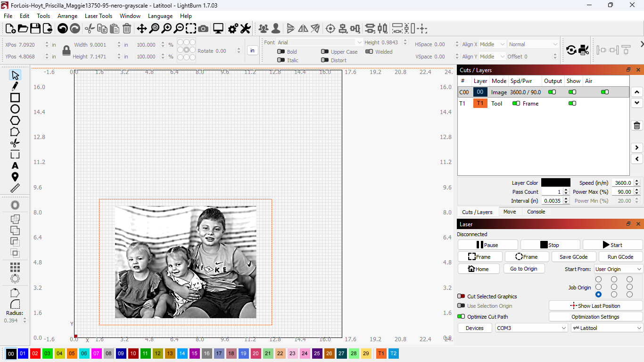The image size is (644, 362).
Task: Open the Laser Tools menu
Action: coord(98,16)
